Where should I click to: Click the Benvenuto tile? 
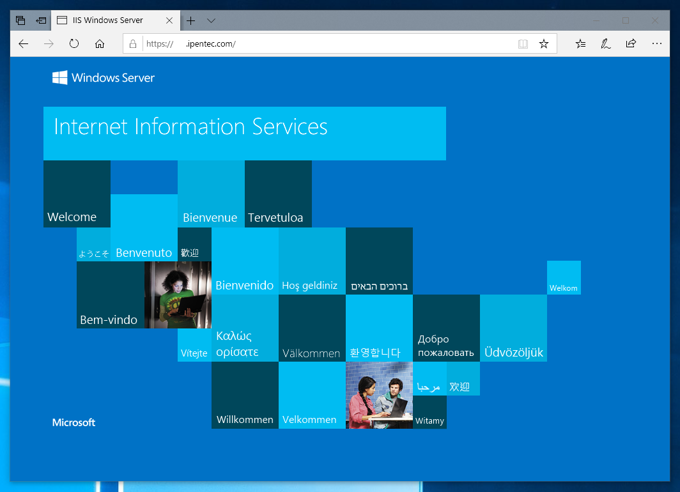click(x=144, y=228)
